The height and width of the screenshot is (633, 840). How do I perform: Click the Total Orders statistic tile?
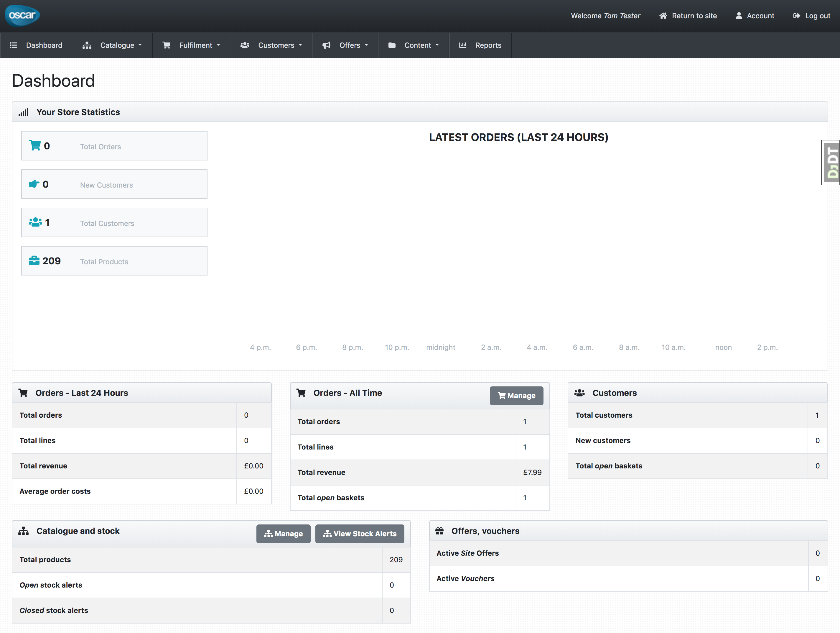coord(114,145)
